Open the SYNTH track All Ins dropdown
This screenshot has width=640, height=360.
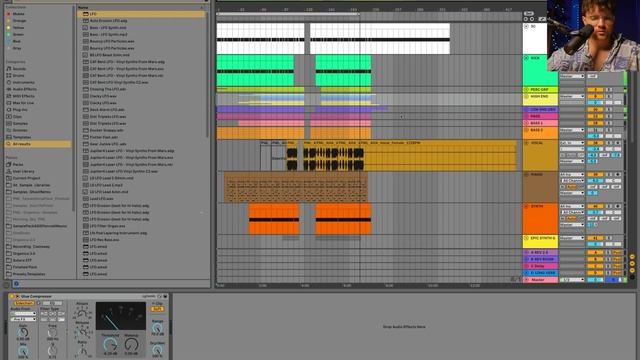[x=571, y=206]
